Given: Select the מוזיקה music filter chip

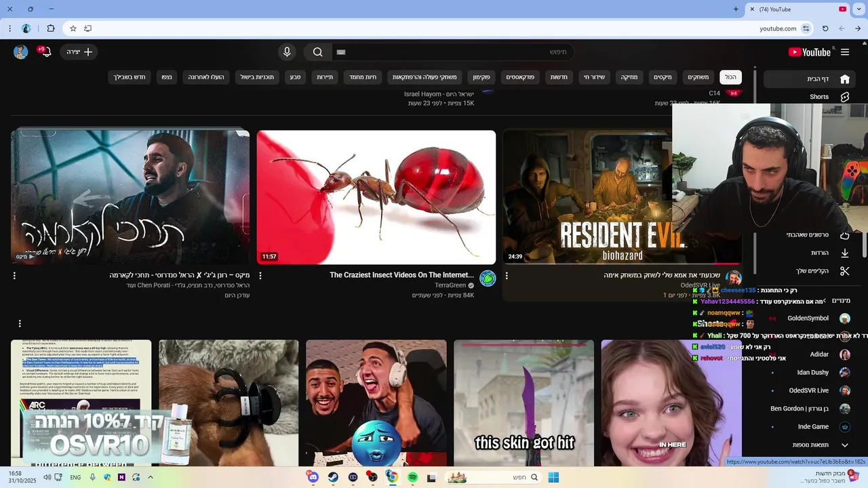Looking at the screenshot, I should coord(629,77).
